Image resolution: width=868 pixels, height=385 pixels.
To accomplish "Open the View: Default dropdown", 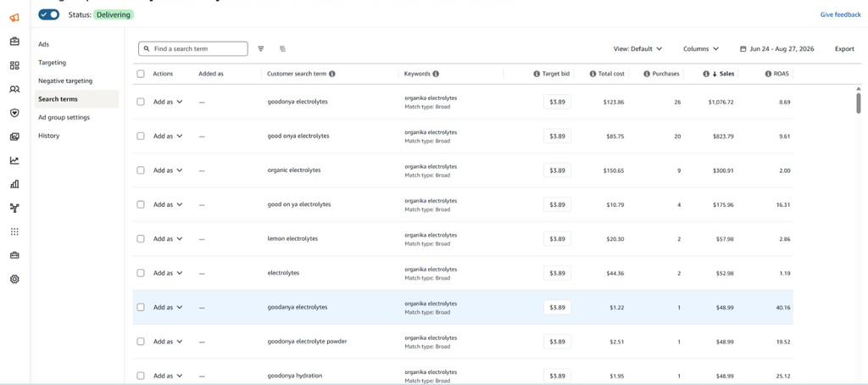I will point(637,48).
